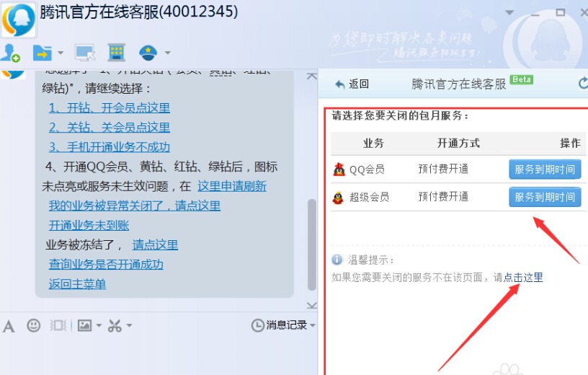
Task: Open the police cap dropdown arrow
Action: click(168, 53)
